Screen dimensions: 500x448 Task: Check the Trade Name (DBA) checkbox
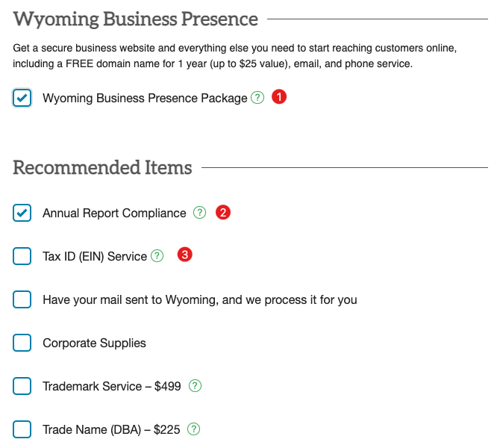[x=22, y=429]
